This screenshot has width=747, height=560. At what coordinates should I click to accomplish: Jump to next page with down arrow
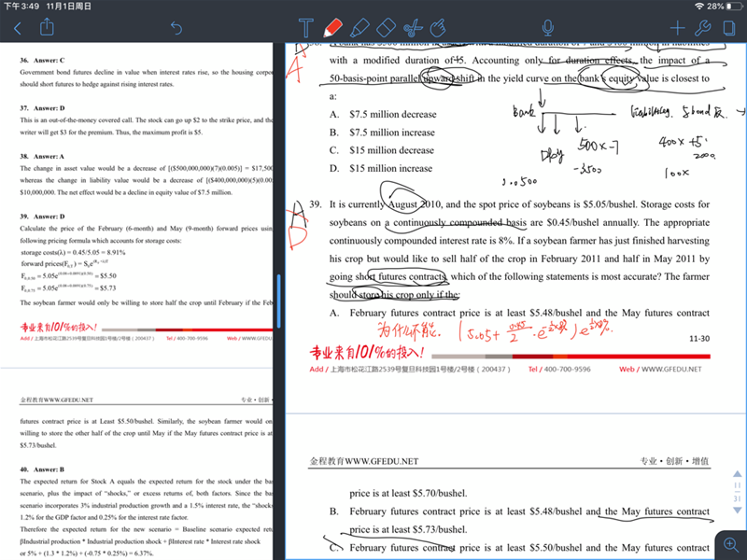[x=739, y=510]
